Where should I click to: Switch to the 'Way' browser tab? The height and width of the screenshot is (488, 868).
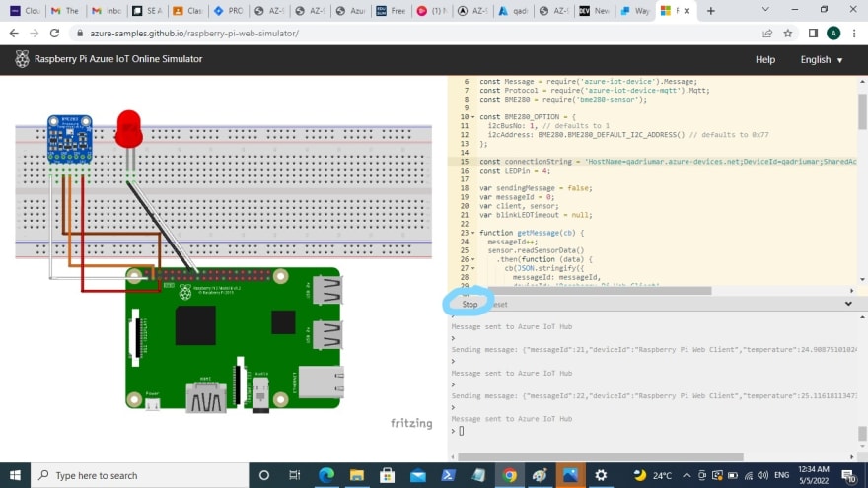click(635, 11)
